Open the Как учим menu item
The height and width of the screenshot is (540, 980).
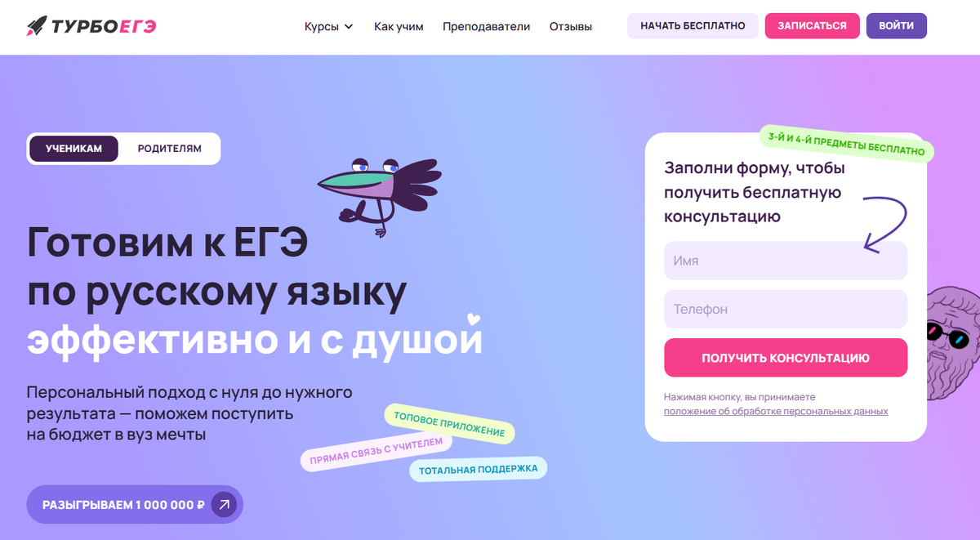pyautogui.click(x=399, y=26)
